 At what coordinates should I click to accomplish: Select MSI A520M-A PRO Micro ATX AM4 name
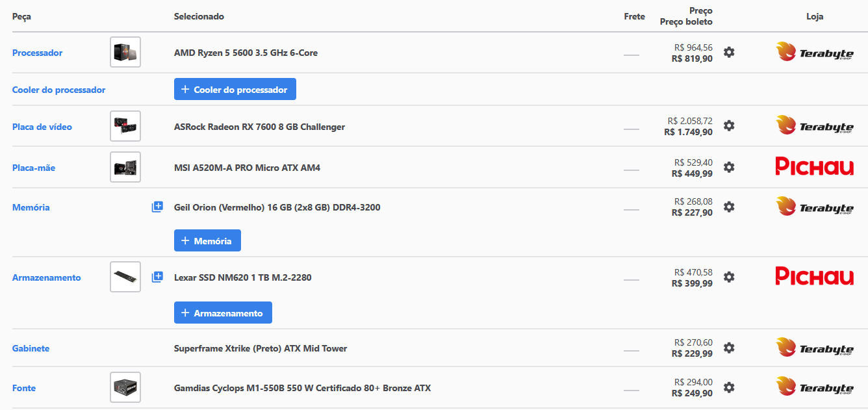[x=247, y=168]
